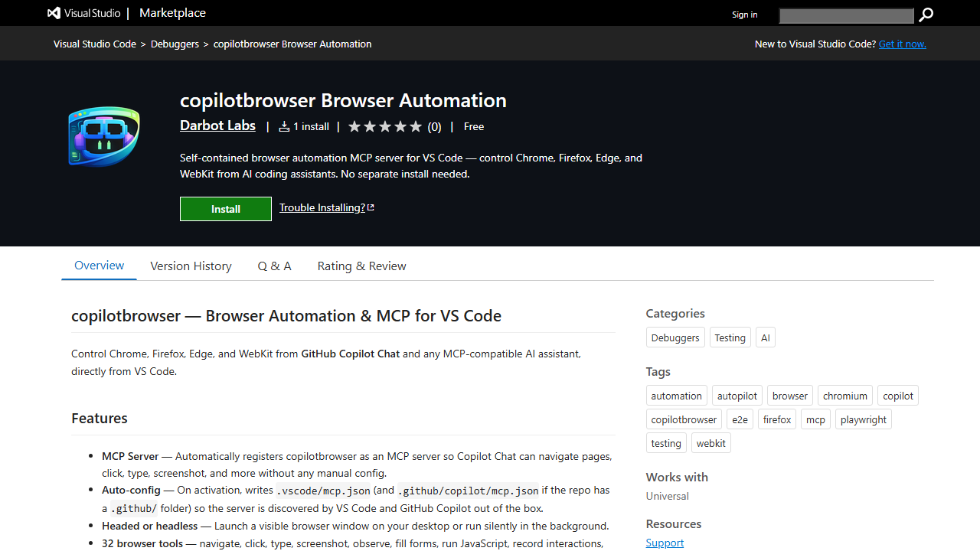Image resolution: width=980 pixels, height=551 pixels.
Task: Click the '.vscode/mcp.json' code text
Action: tap(323, 491)
